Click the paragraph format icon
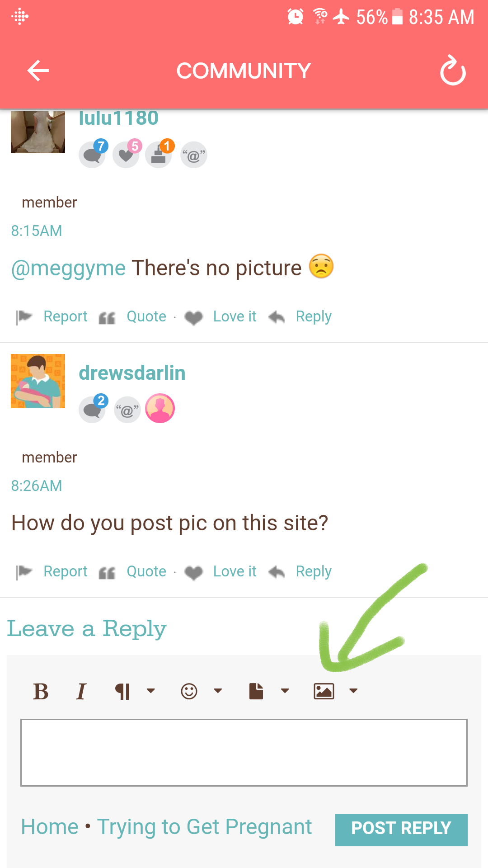Image resolution: width=488 pixels, height=868 pixels. pyautogui.click(x=122, y=691)
